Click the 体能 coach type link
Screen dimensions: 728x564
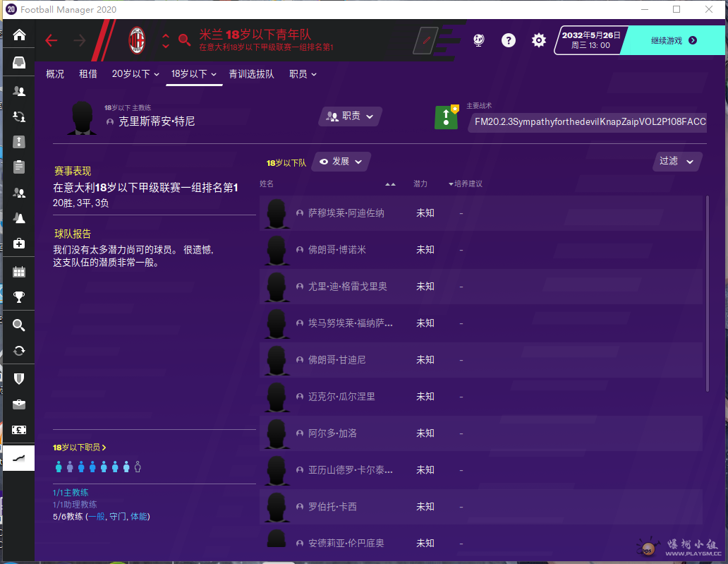point(139,517)
